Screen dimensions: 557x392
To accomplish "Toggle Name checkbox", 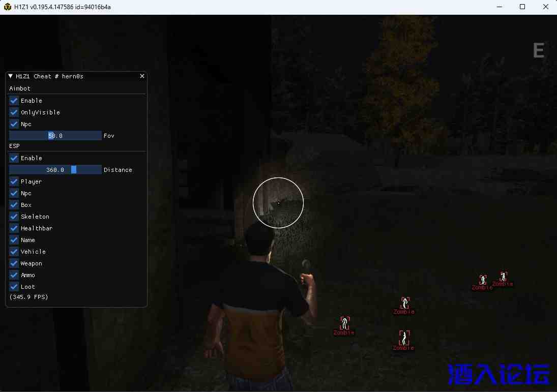I will point(14,240).
